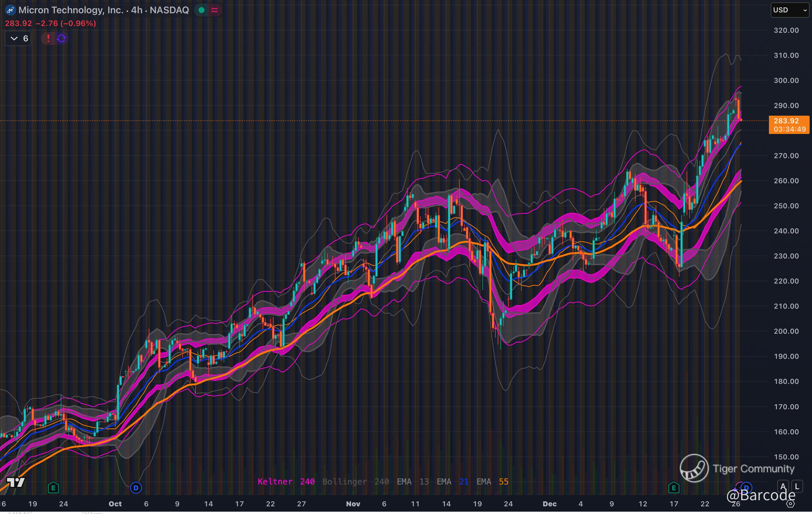Open the October dividend D marker
Screen dimensions: 812x514
click(x=136, y=487)
